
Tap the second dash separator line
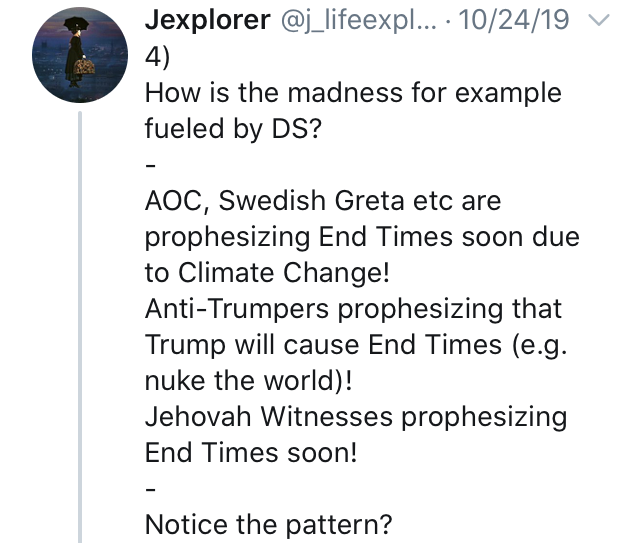point(150,489)
